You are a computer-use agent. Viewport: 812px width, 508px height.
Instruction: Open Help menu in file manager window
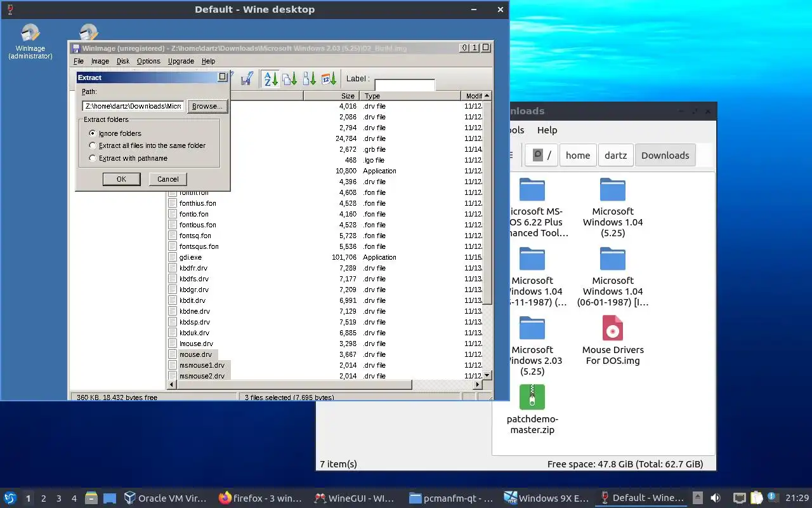click(547, 130)
